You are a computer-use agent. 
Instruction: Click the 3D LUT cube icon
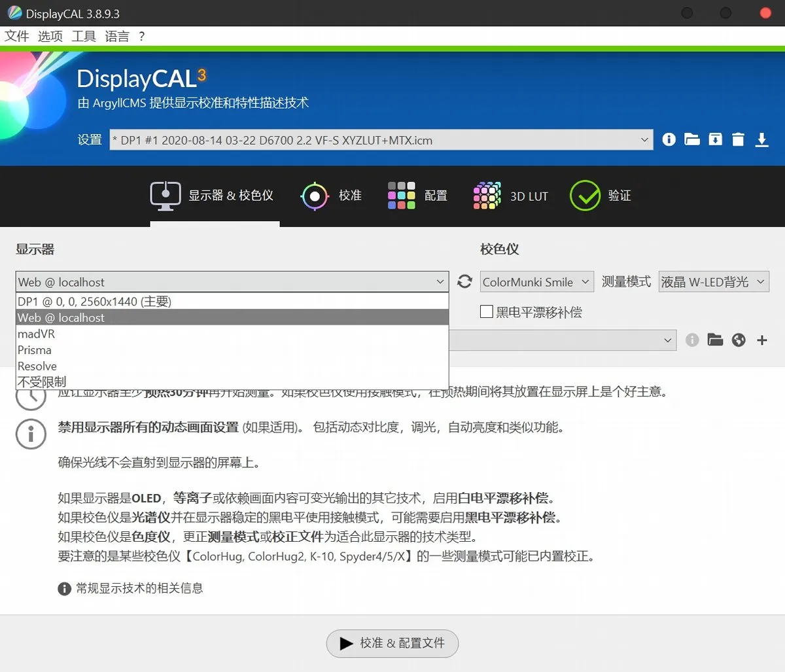point(487,196)
